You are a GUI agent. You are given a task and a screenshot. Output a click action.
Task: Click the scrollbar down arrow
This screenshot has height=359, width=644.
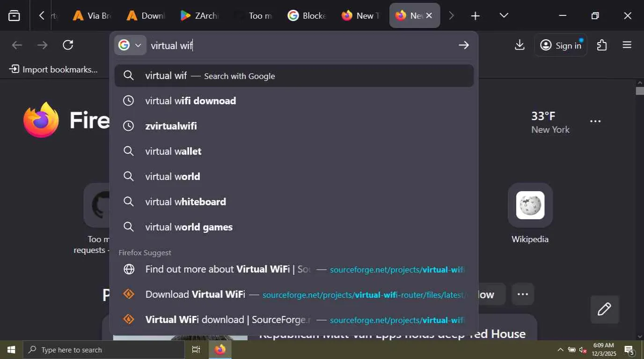click(x=640, y=337)
